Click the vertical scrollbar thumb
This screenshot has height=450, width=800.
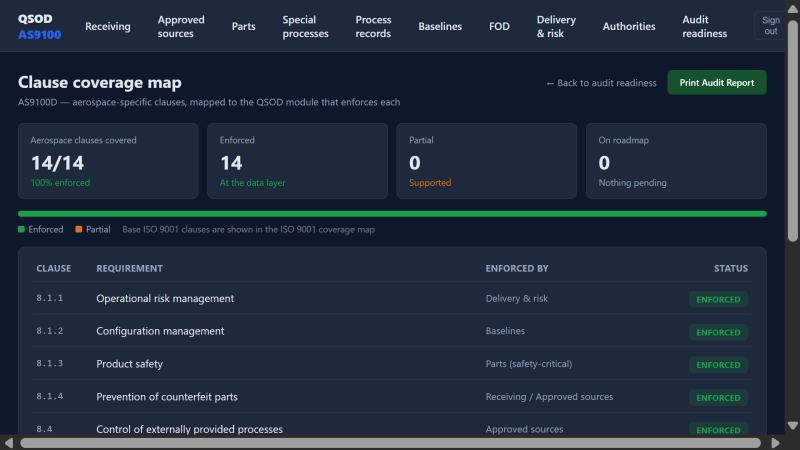tap(792, 131)
